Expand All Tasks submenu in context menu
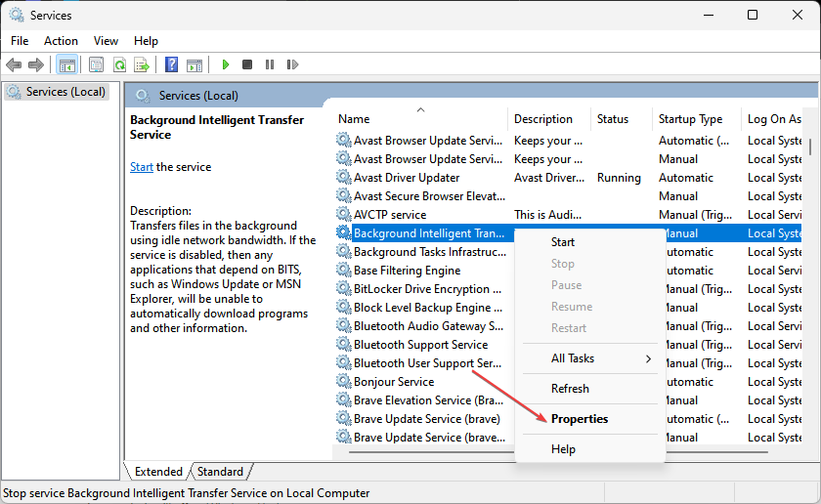821x504 pixels. [x=590, y=358]
